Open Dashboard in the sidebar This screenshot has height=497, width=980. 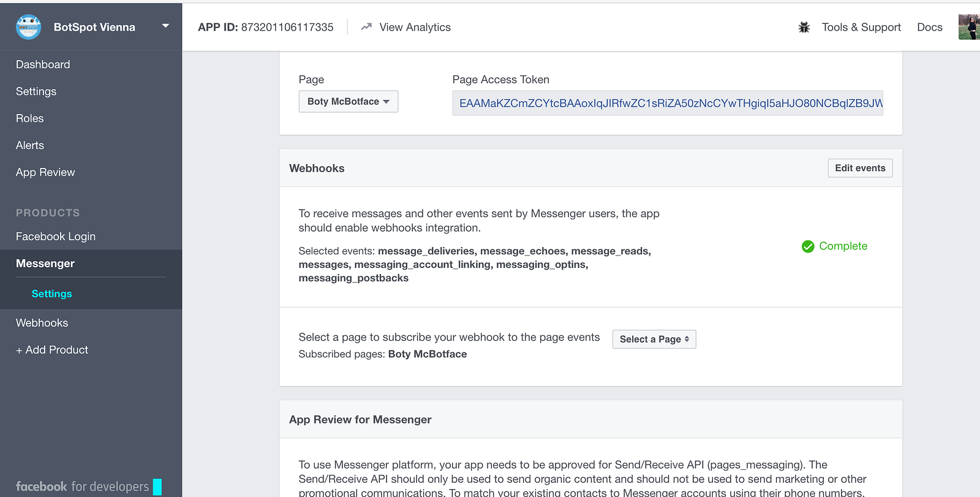click(x=43, y=64)
